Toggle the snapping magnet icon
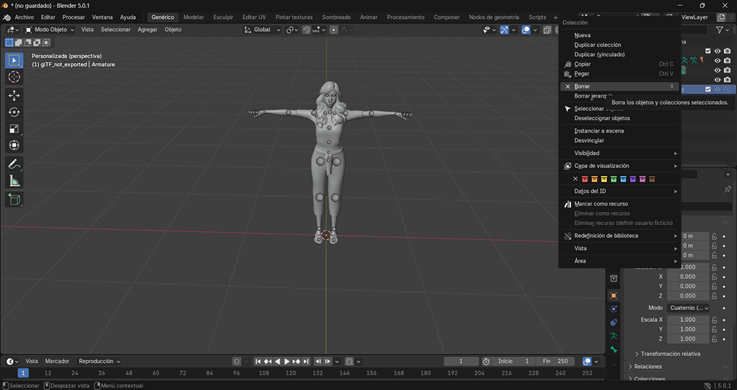The height and width of the screenshot is (390, 737). click(306, 30)
